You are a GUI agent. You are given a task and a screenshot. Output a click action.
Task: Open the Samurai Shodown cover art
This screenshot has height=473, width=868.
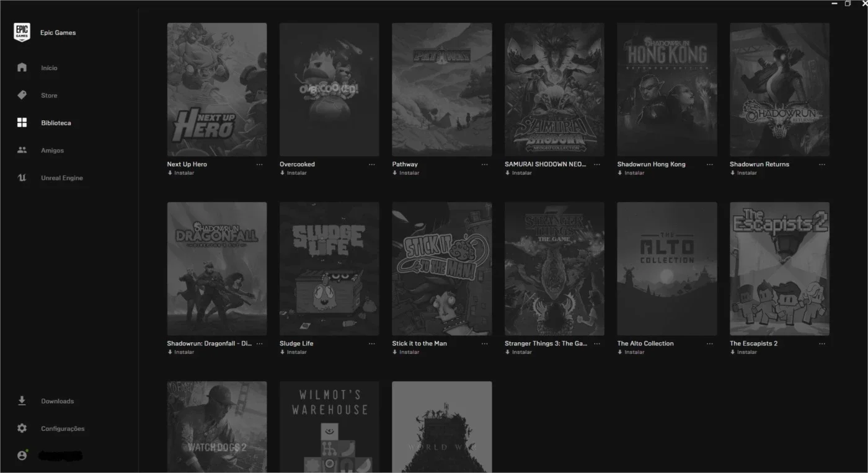554,89
